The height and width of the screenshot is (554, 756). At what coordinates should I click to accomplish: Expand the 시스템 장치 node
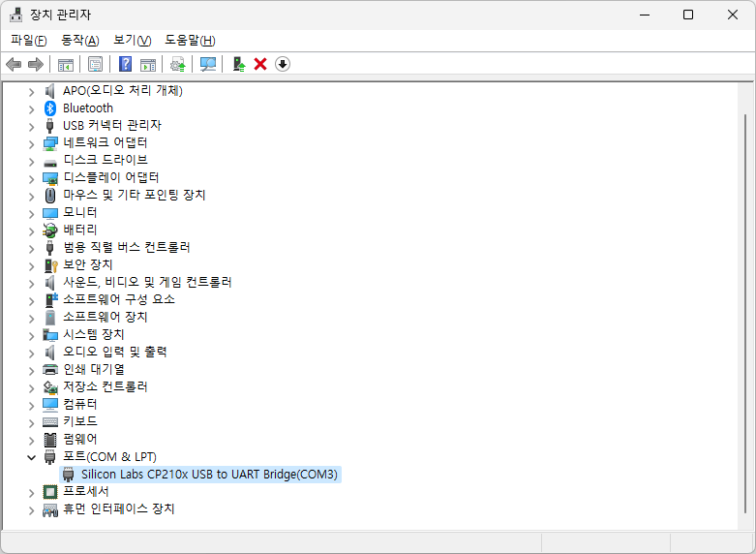31,336
